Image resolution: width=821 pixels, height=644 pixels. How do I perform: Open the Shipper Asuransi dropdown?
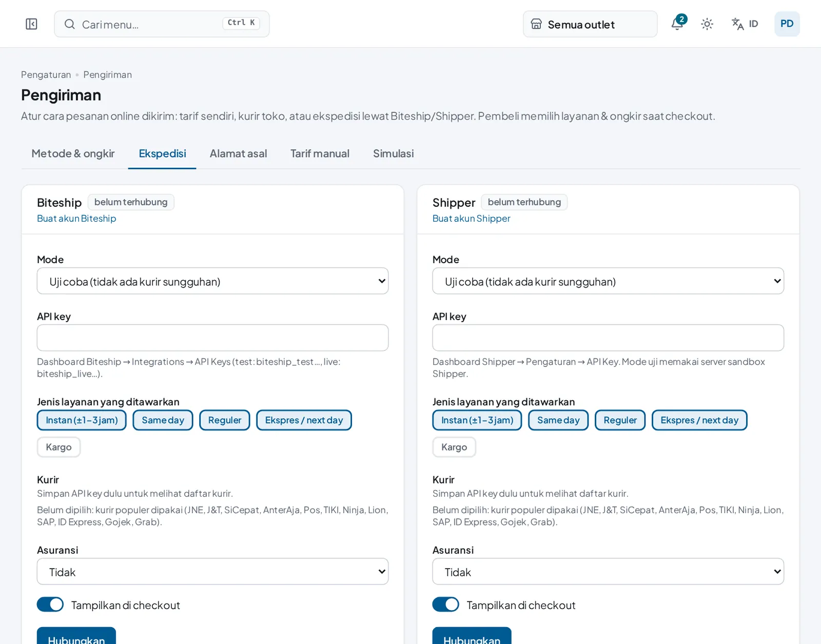[608, 572]
